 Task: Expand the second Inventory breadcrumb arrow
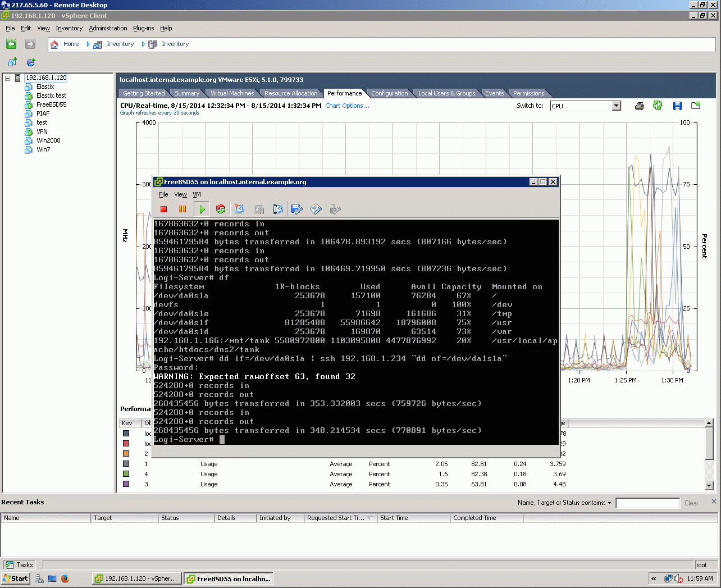point(143,44)
